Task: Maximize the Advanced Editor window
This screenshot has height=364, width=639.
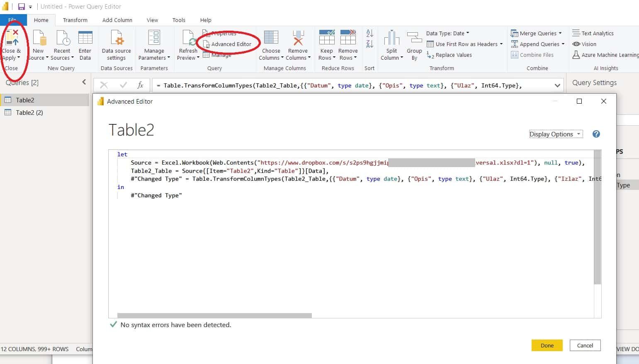Action: (x=579, y=101)
